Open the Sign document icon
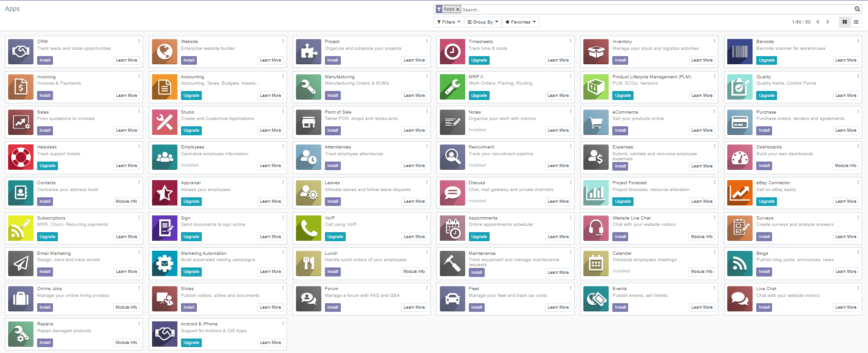Image resolution: width=868 pixels, height=353 pixels. pos(165,228)
